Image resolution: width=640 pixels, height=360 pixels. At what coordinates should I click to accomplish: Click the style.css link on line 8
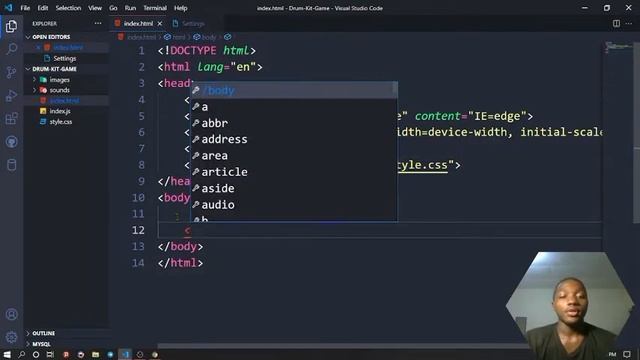(423, 165)
